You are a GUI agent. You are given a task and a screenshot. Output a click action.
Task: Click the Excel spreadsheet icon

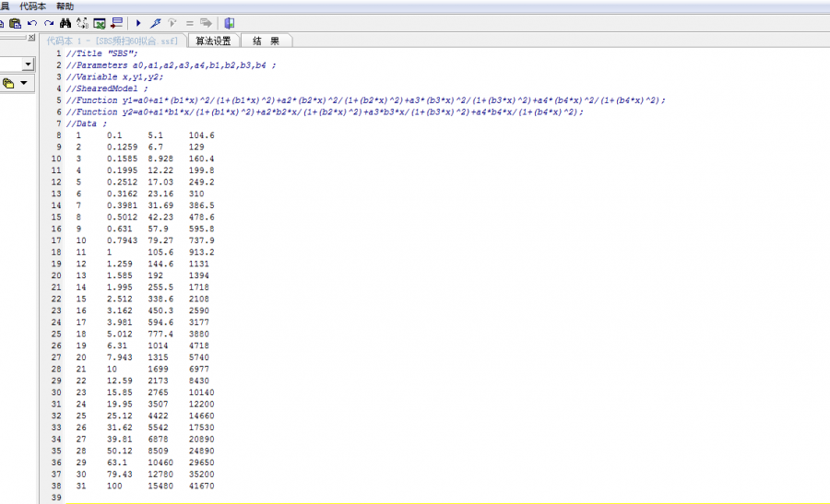coord(99,23)
